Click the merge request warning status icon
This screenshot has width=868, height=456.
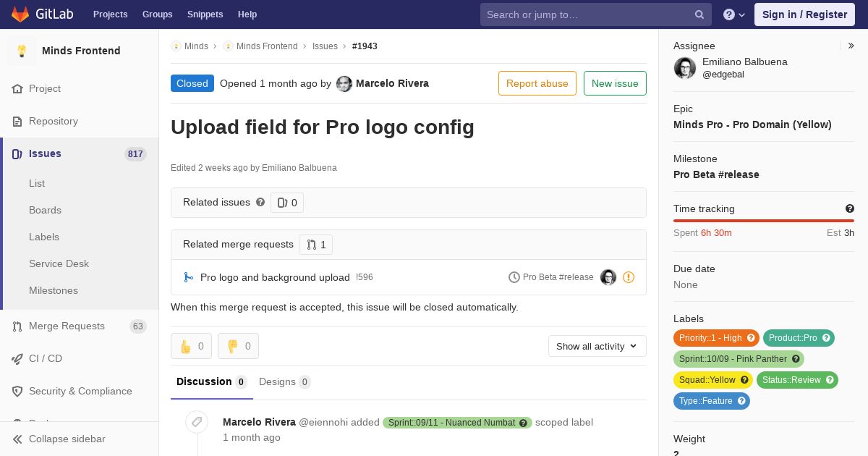[629, 277]
